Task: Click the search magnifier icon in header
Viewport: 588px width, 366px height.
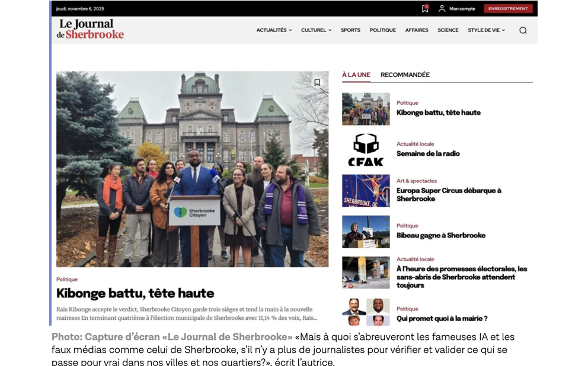Action: [x=522, y=30]
